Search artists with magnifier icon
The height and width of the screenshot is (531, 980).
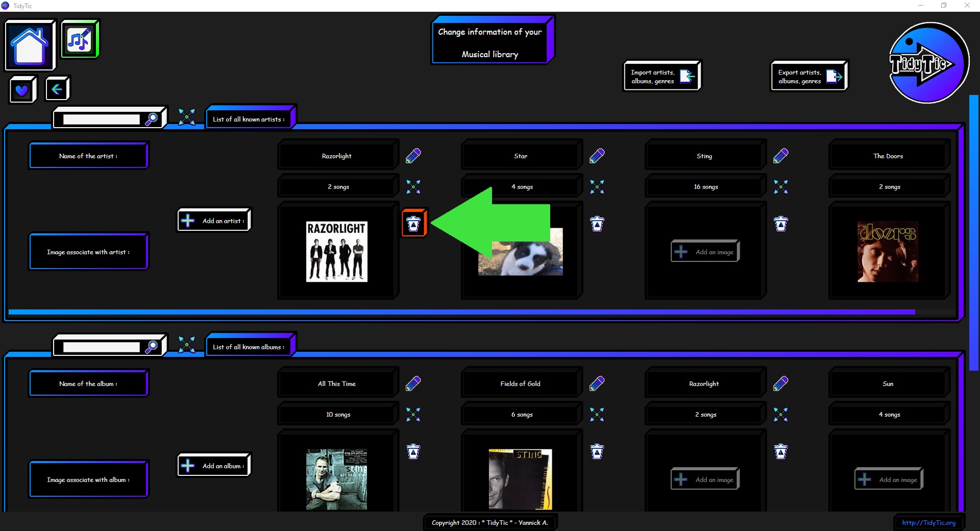point(152,119)
